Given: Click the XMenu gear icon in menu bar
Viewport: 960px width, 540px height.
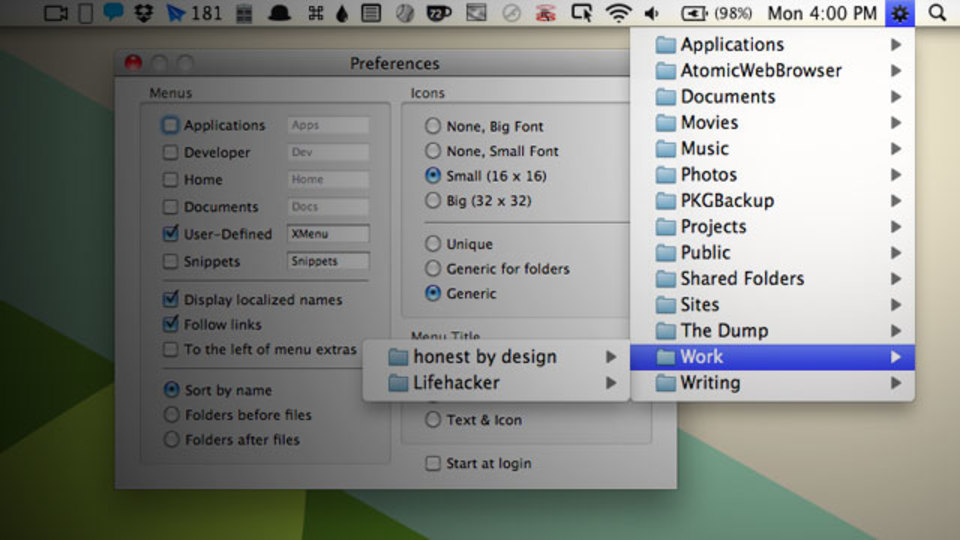Looking at the screenshot, I should pos(899,13).
